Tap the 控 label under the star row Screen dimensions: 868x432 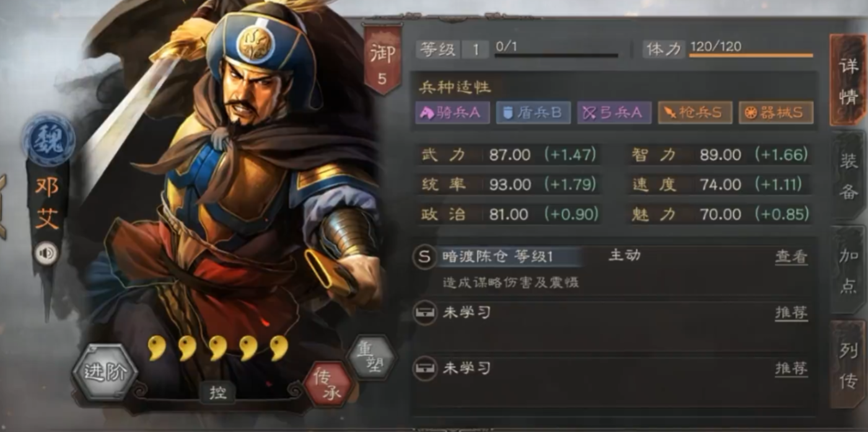(217, 392)
